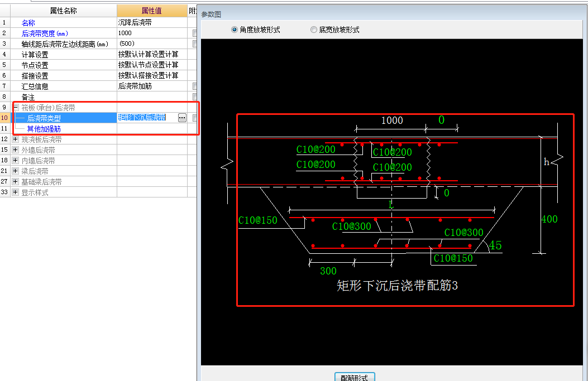Click the 参数图 panel title
This screenshot has width=588, height=381.
click(x=211, y=15)
